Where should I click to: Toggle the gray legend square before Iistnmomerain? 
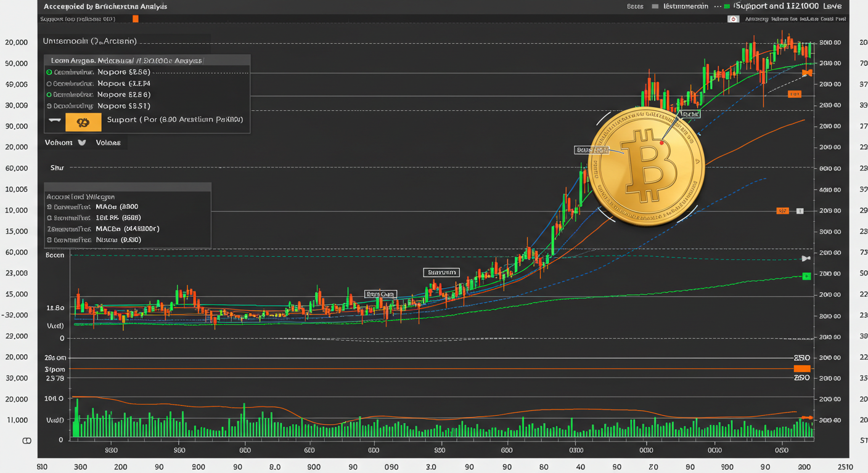click(655, 6)
